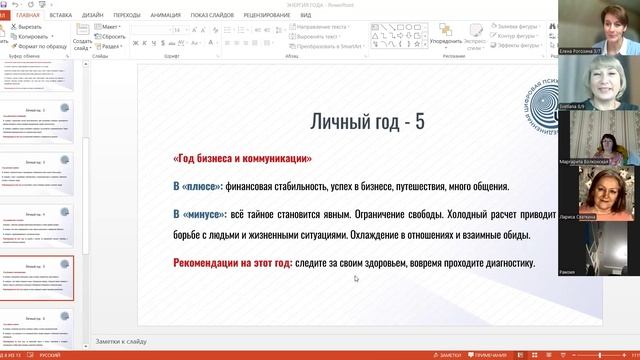This screenshot has width=640, height=360.
Task: Toggle italic К formatting
Action: pos(144,43)
